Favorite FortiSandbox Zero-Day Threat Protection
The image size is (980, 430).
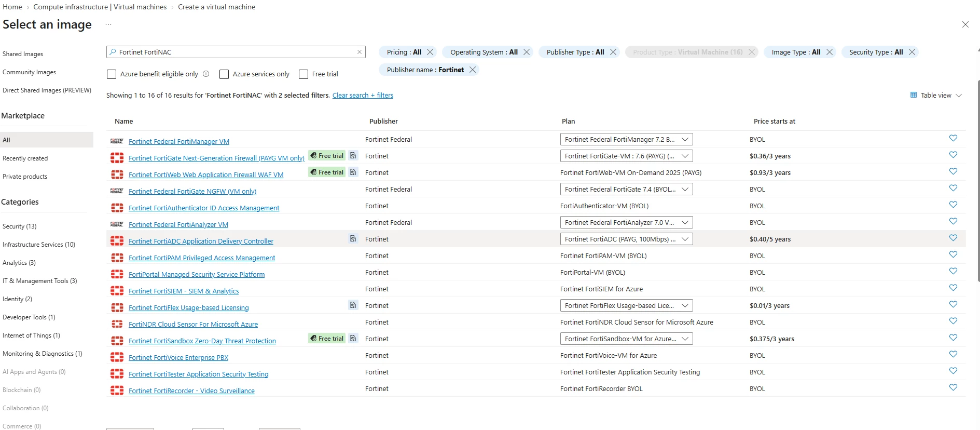coord(953,338)
